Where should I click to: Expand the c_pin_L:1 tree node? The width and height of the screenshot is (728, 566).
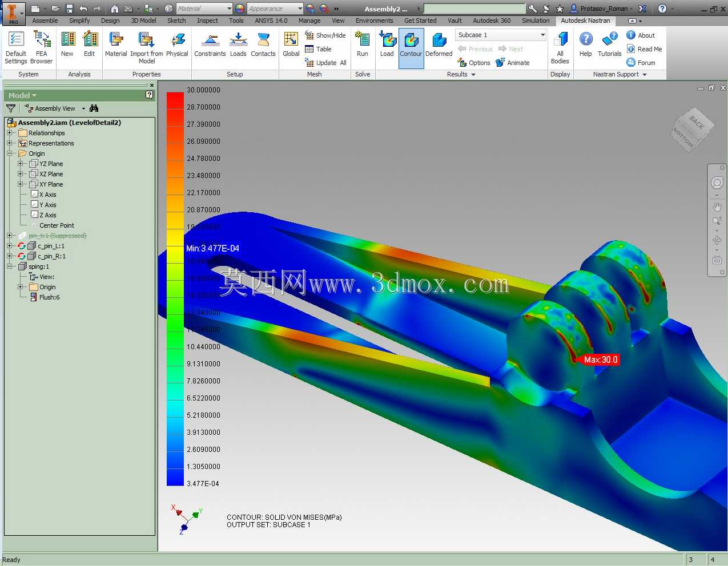10,246
